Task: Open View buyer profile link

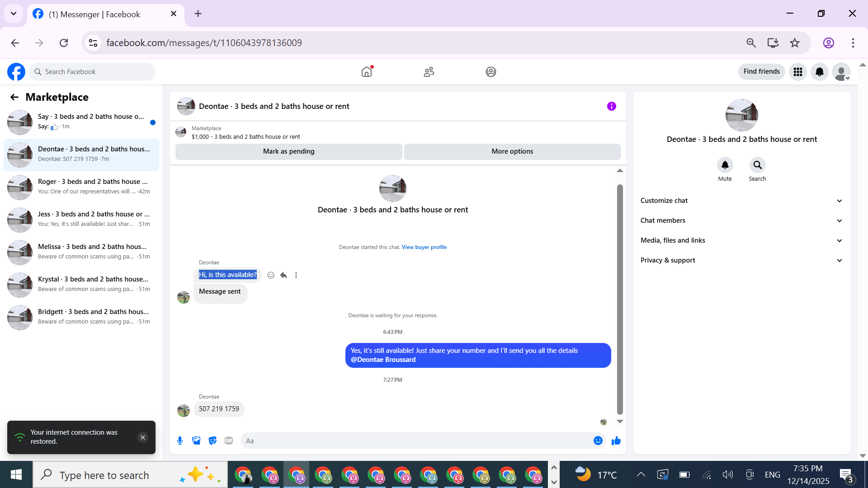Action: point(424,247)
